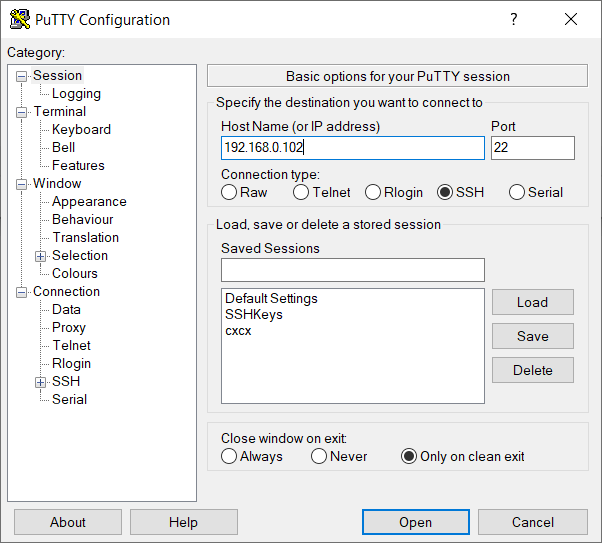Image resolution: width=602 pixels, height=543 pixels.
Task: Go to the Proxy settings category
Action: pos(69,328)
